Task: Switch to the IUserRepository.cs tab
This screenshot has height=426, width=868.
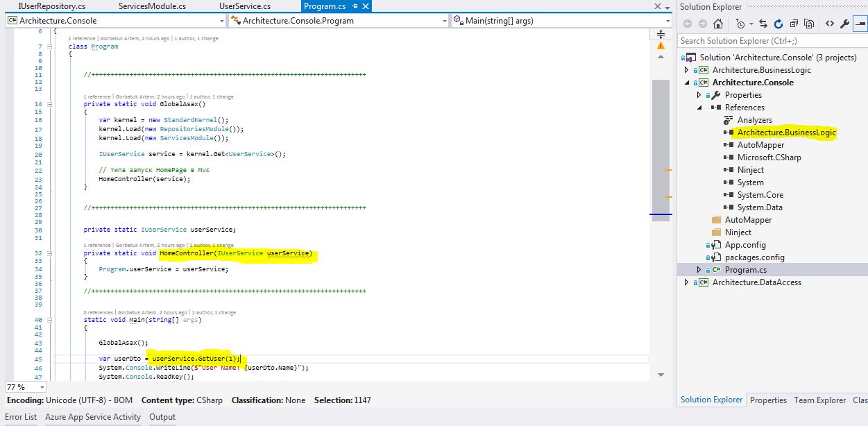Action: coord(52,6)
